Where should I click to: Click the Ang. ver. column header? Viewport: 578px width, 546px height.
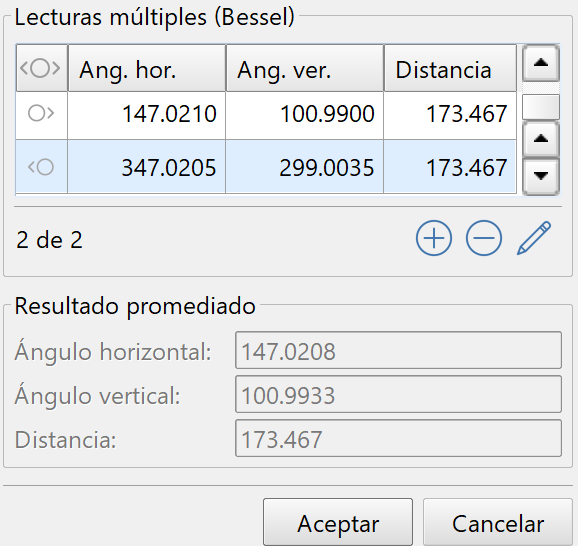point(305,68)
